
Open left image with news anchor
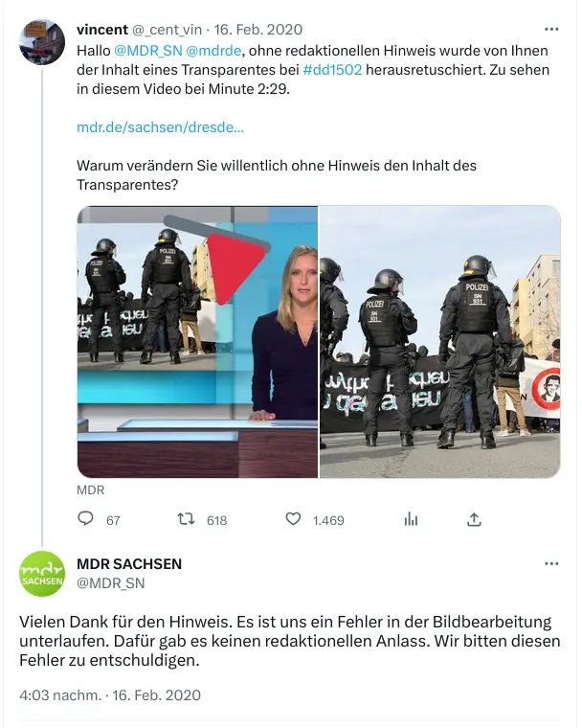[197, 342]
